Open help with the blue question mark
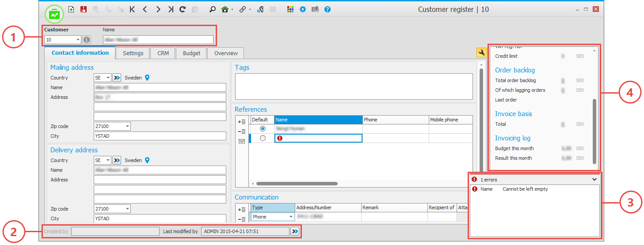 pos(328,9)
